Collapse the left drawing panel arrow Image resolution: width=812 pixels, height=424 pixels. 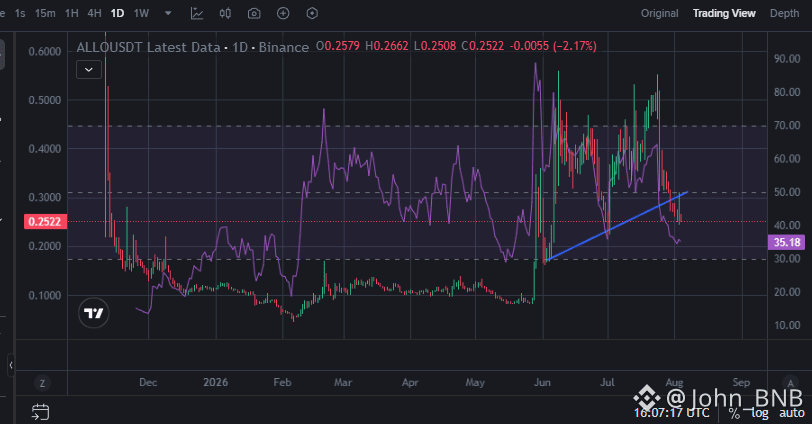pyautogui.click(x=11, y=365)
